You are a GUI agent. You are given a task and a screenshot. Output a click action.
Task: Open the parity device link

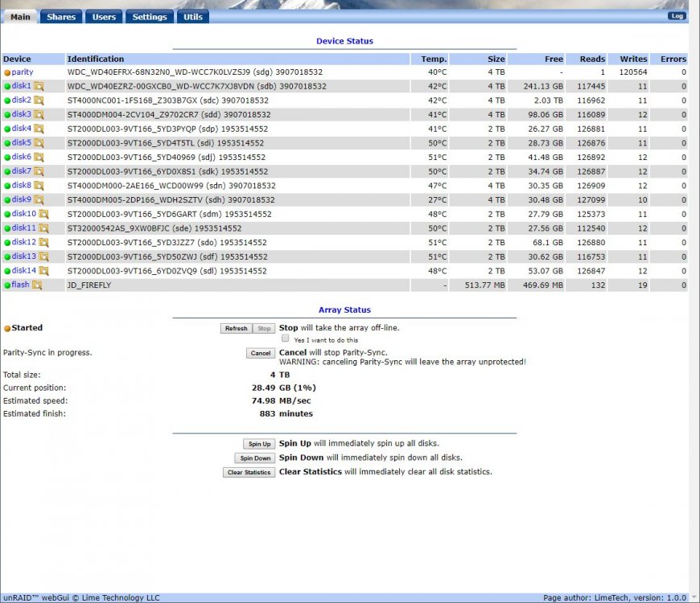pyautogui.click(x=23, y=72)
